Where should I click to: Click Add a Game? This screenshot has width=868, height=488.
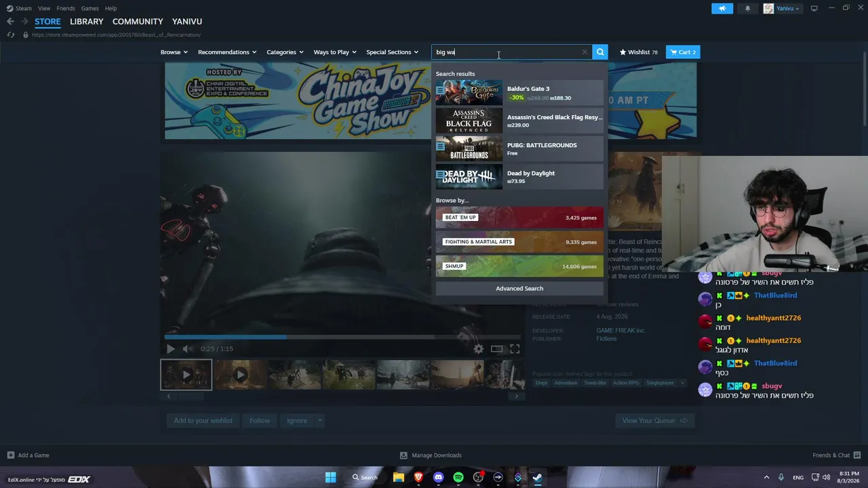(x=28, y=455)
